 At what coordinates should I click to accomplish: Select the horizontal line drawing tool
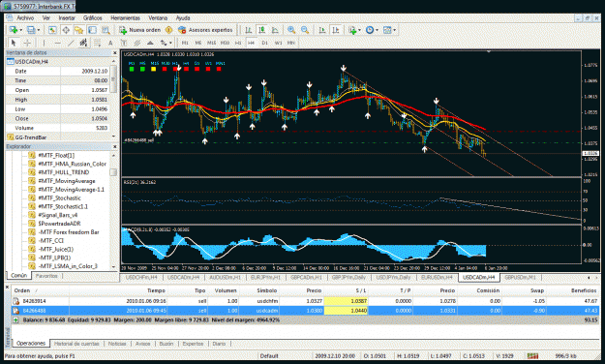point(57,43)
